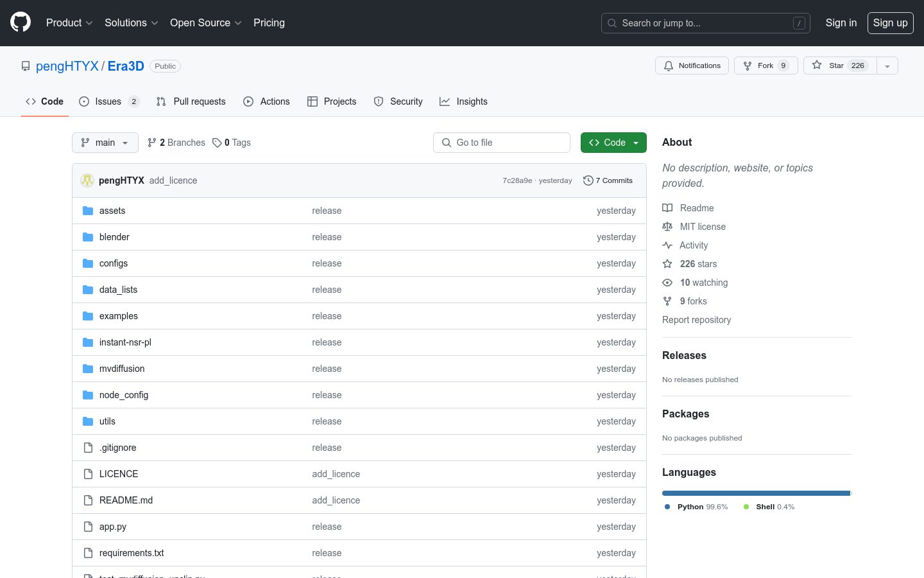Viewport: 924px width, 578px height.
Task: Open the star lists dropdown arrow
Action: 887,66
